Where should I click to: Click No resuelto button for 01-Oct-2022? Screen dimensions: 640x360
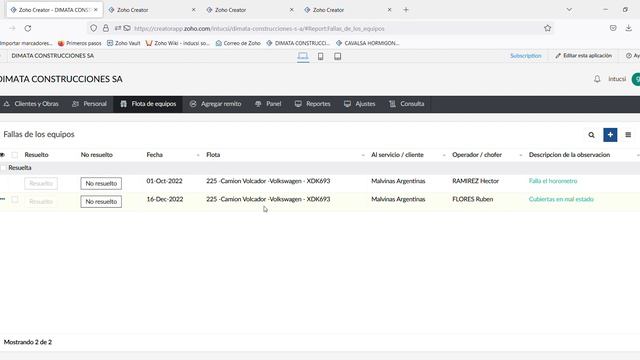pyautogui.click(x=101, y=184)
